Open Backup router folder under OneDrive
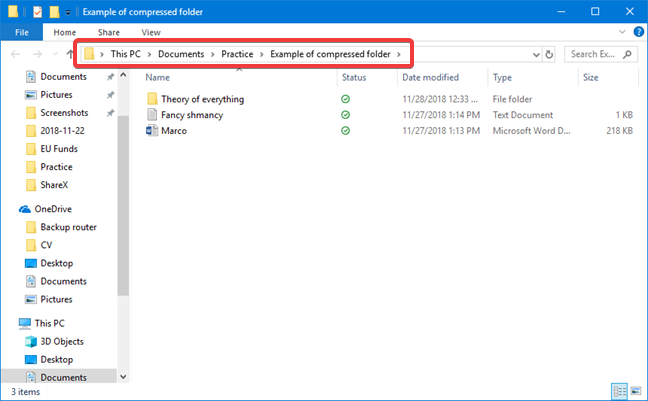The width and height of the screenshot is (648, 401). click(68, 227)
